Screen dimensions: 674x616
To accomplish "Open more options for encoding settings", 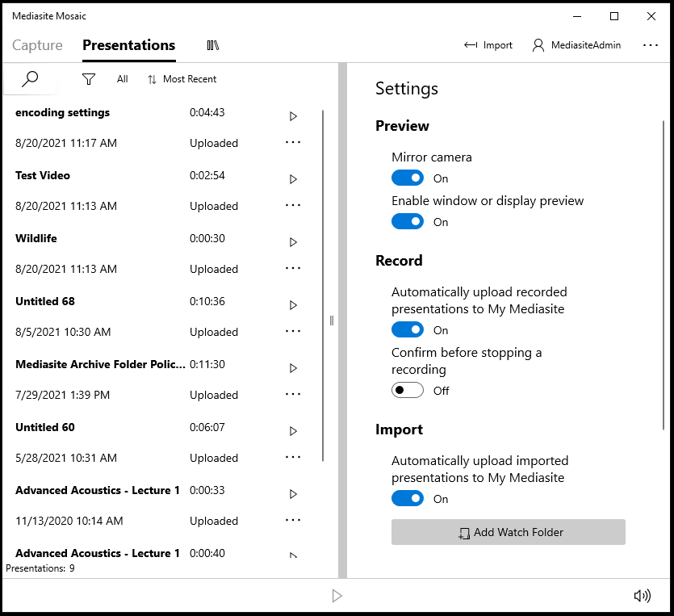I will (x=293, y=142).
